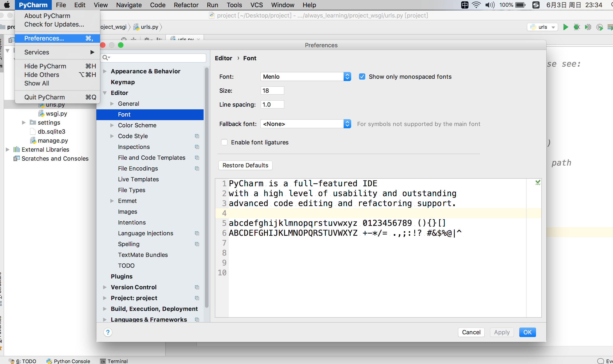
Task: Click the project-level icon beside Version Control
Action: pyautogui.click(x=197, y=287)
